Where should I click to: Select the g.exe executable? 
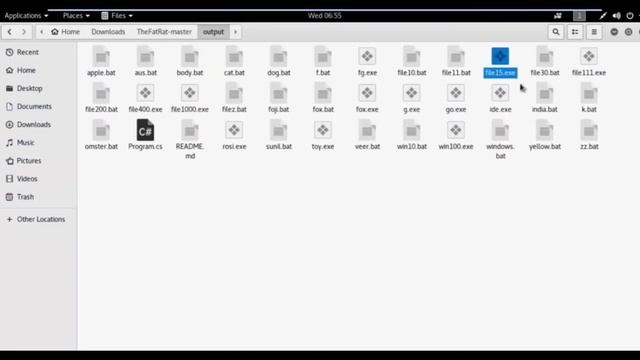(411, 93)
